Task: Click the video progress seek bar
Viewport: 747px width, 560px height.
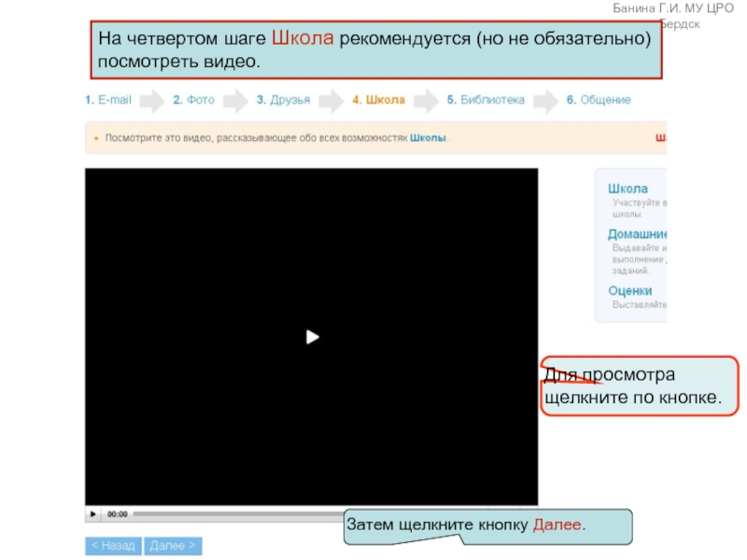Action: [238, 514]
